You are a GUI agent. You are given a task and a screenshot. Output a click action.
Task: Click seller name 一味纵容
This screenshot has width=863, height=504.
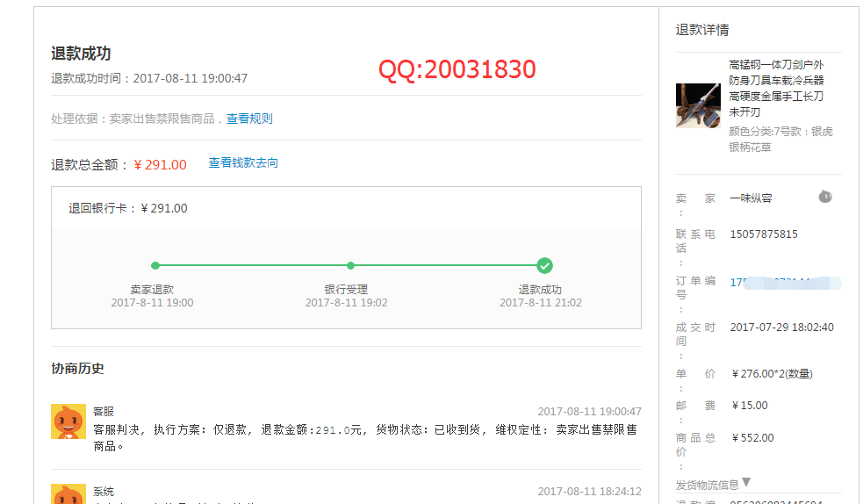tap(751, 198)
